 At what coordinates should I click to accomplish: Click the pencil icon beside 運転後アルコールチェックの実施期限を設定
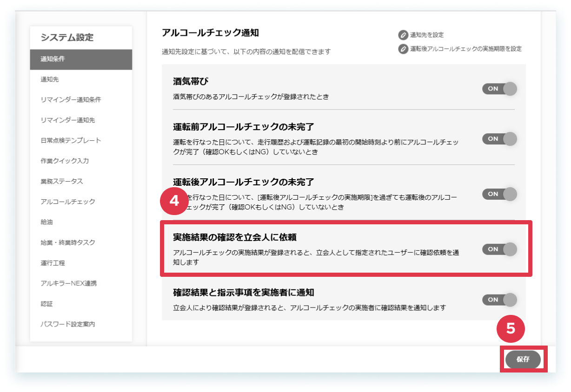403,49
